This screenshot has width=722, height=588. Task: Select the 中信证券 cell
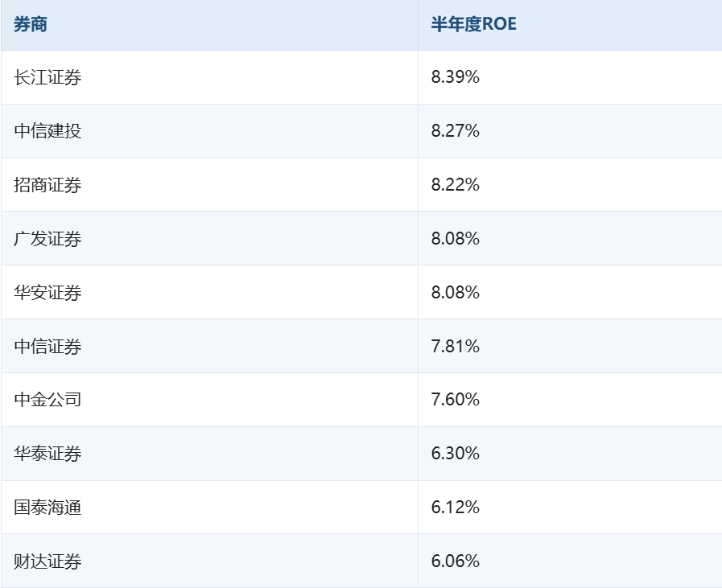[209, 346]
